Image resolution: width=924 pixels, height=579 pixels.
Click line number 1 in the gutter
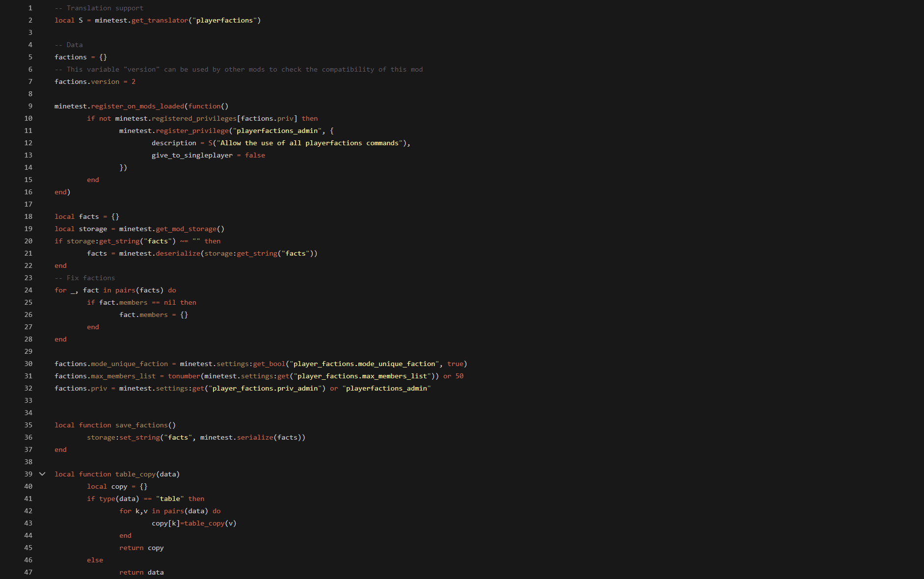pos(30,8)
